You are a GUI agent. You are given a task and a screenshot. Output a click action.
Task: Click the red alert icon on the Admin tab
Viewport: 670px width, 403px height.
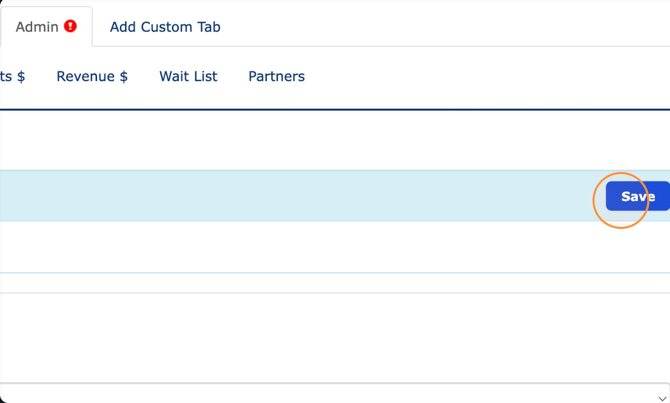(70, 26)
